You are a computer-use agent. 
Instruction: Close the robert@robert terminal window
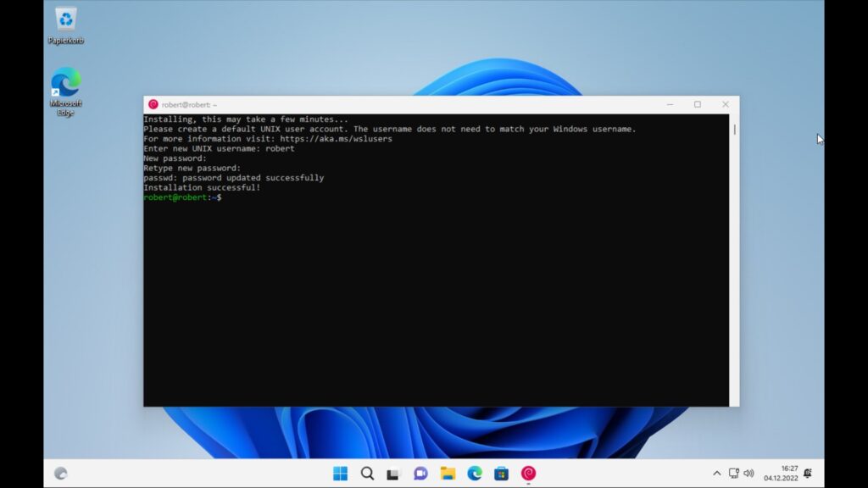click(726, 104)
